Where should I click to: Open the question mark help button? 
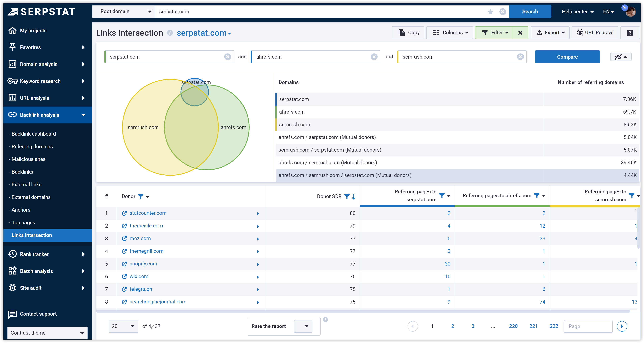point(630,33)
